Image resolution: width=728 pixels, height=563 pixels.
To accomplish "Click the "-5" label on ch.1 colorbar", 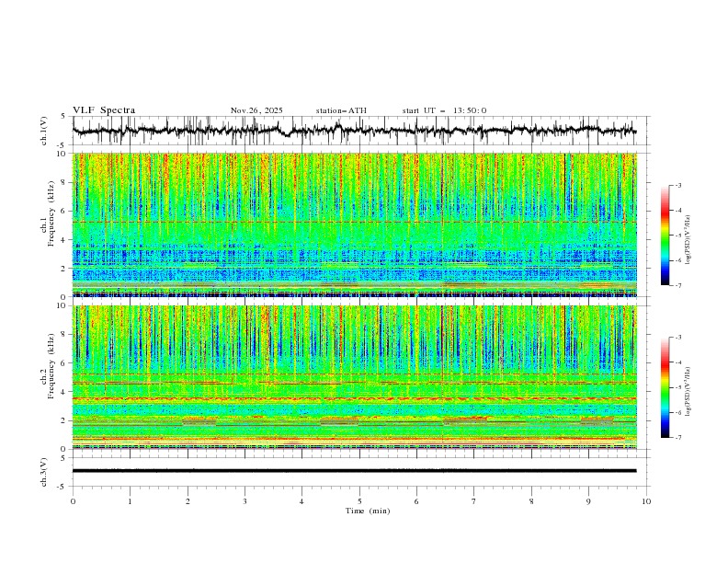I will (x=677, y=236).
